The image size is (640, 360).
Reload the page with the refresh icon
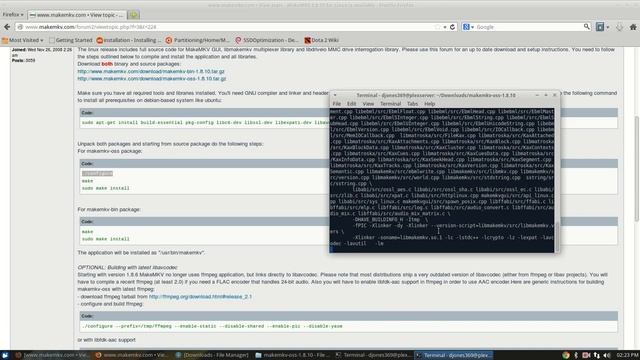pyautogui.click(x=452, y=27)
